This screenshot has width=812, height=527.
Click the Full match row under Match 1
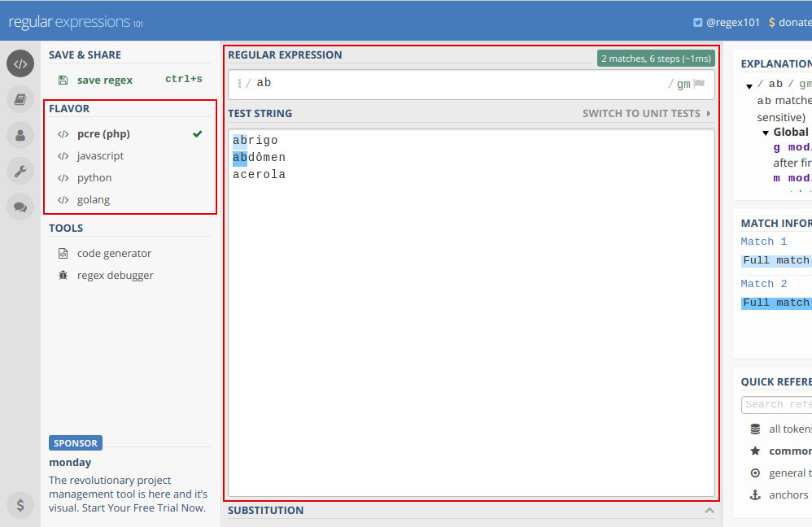tap(776, 260)
